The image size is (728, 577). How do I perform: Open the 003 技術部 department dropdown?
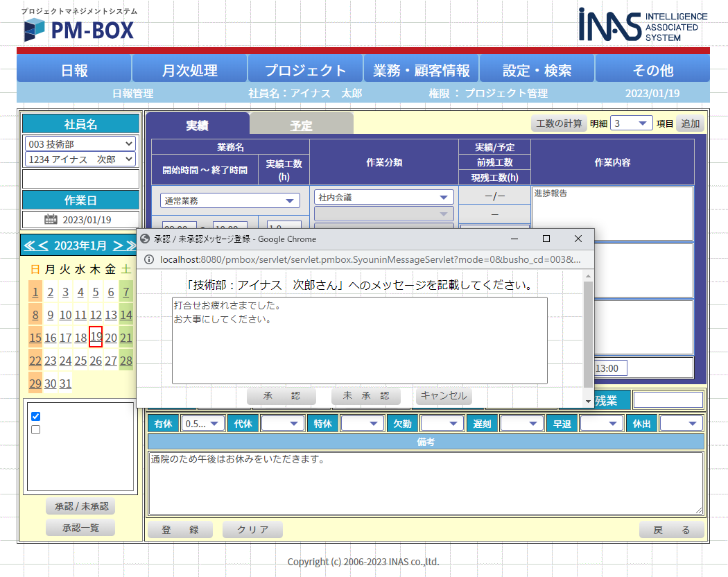click(80, 144)
